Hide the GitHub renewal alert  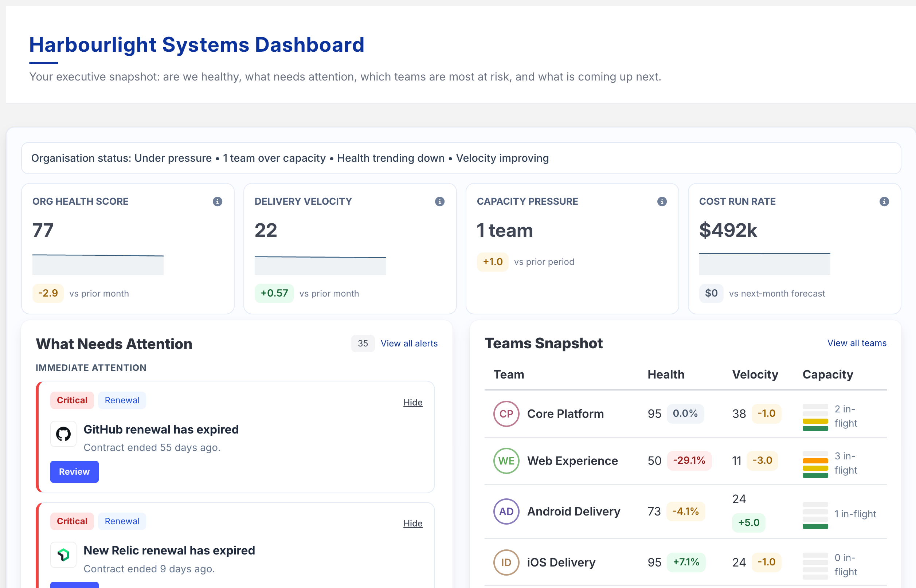coord(412,402)
